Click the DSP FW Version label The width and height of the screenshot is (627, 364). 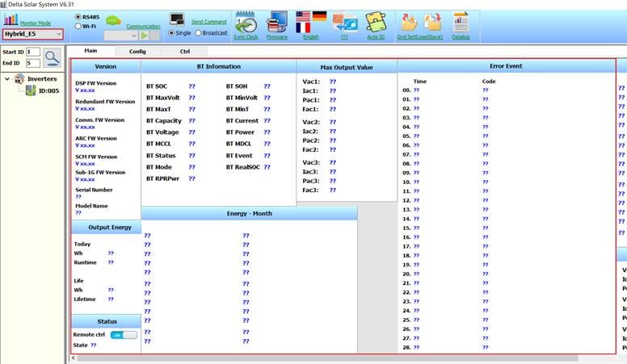(x=96, y=83)
